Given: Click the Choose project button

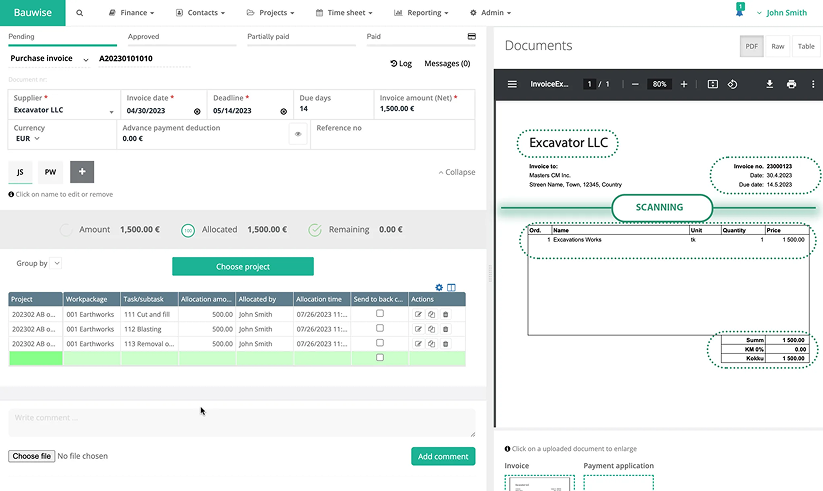Looking at the screenshot, I should click(x=243, y=267).
